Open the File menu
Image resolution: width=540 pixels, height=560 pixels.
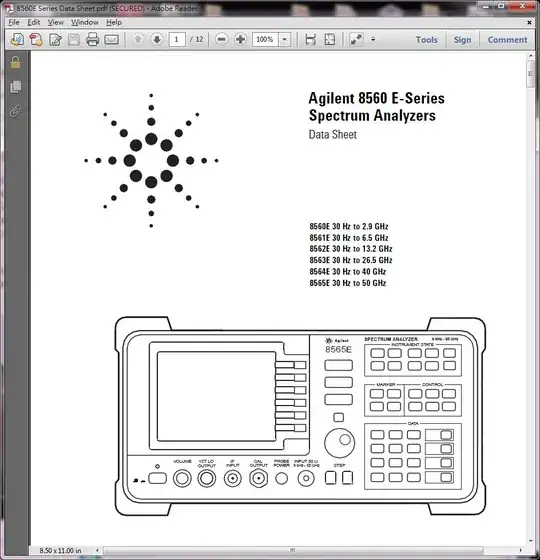[14, 22]
